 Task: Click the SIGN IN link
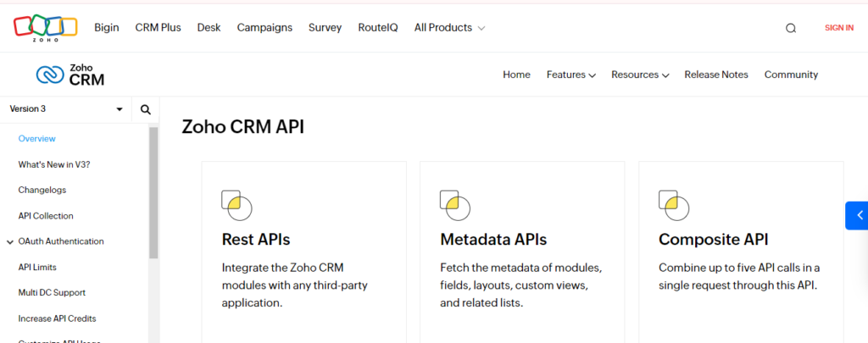[838, 28]
